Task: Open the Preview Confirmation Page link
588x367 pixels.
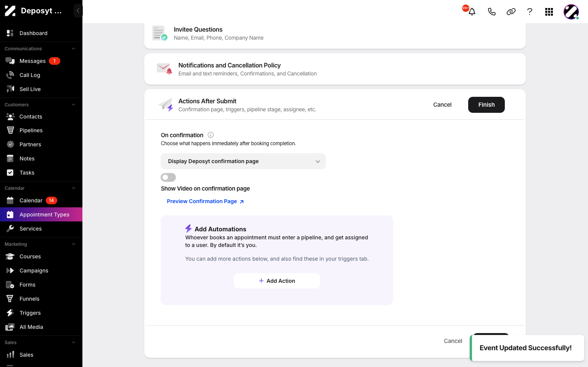Action: pos(205,201)
